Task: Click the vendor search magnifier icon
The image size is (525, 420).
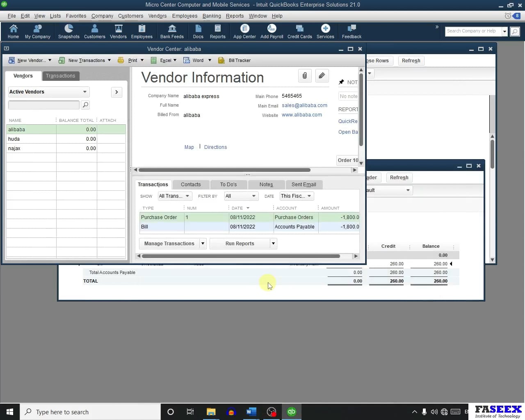Action: [x=85, y=105]
